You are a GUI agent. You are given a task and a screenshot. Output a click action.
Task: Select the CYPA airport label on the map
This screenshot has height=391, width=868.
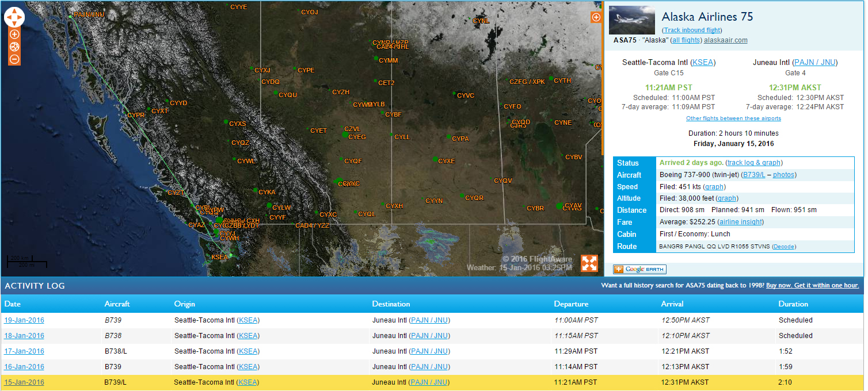460,139
